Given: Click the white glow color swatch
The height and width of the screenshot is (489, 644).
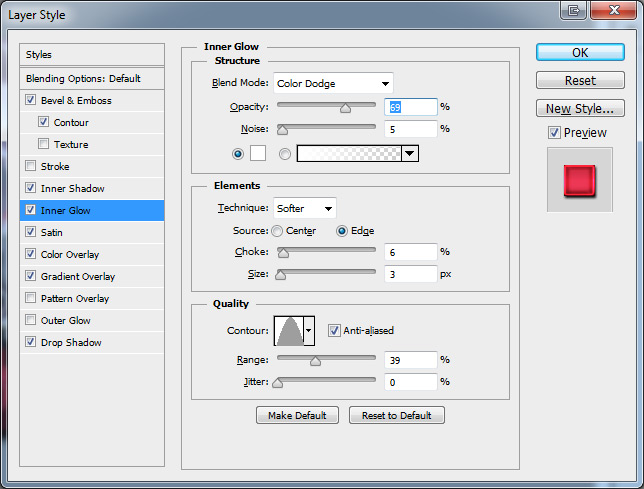Looking at the screenshot, I should pyautogui.click(x=259, y=153).
